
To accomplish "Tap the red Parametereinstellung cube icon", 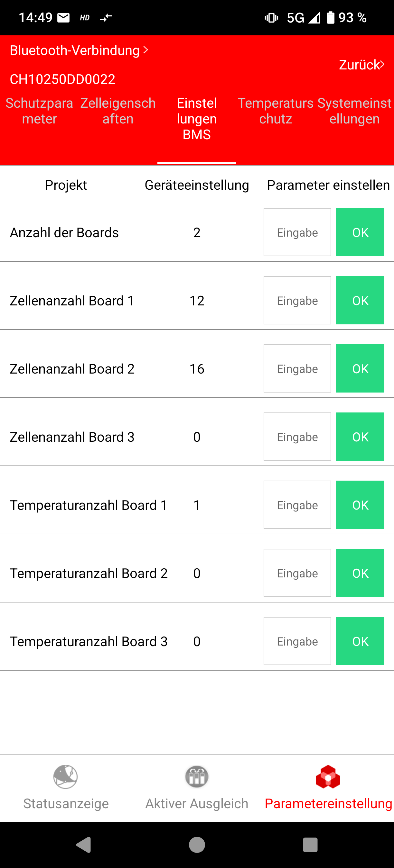I will 328,777.
